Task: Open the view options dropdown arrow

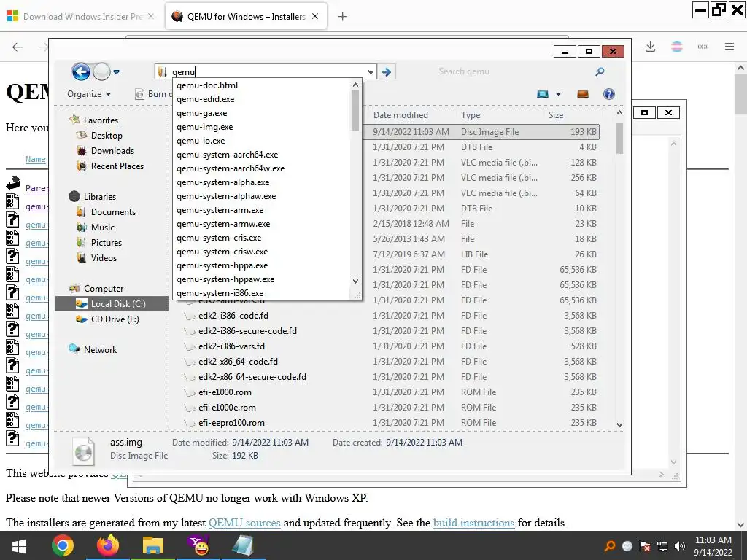Action: pyautogui.click(x=558, y=94)
